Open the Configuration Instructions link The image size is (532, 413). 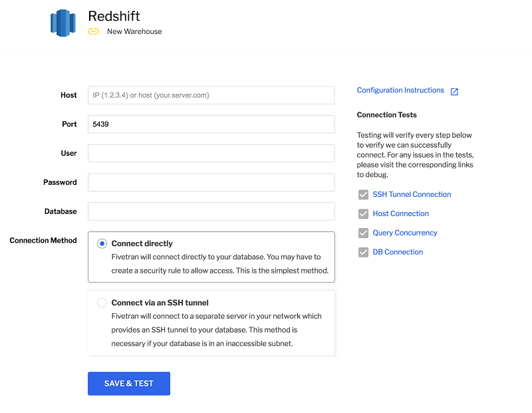[x=400, y=90]
